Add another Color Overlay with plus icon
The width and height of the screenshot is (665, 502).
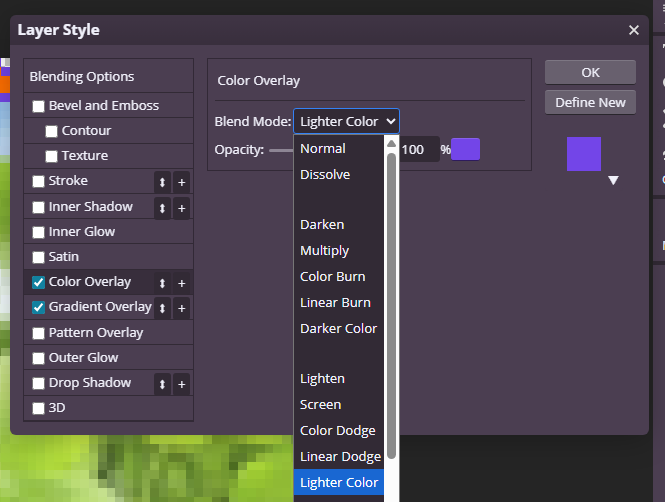pyautogui.click(x=181, y=283)
